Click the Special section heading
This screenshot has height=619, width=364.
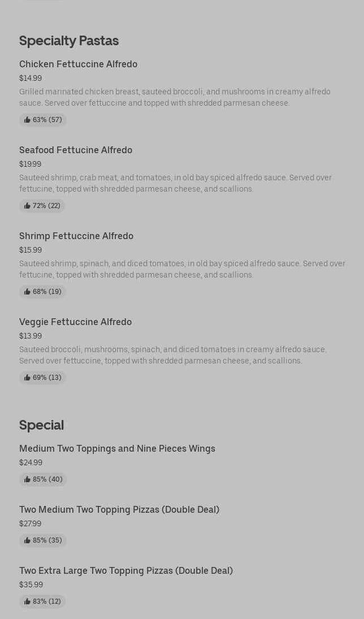(41, 425)
